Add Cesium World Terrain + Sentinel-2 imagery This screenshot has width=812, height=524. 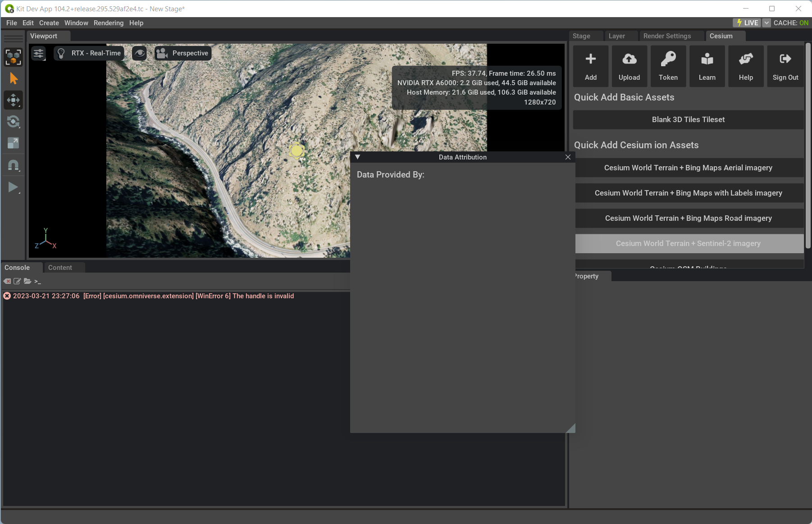pyautogui.click(x=689, y=243)
